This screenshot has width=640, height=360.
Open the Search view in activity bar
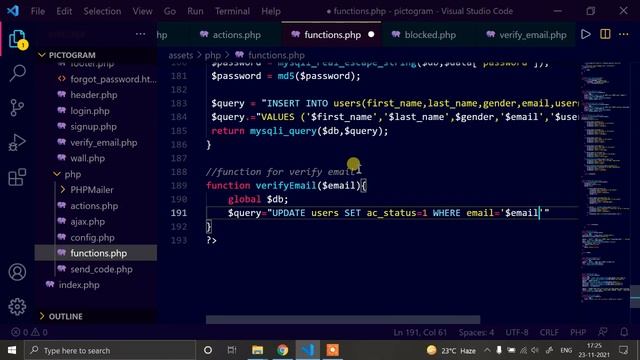17,73
